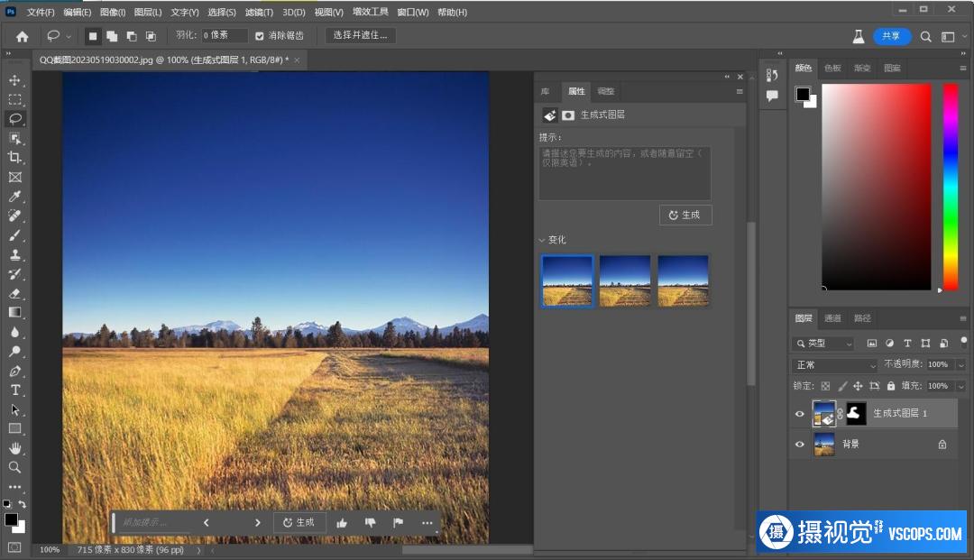
Task: Click the Home icon in options bar
Action: coord(23,37)
